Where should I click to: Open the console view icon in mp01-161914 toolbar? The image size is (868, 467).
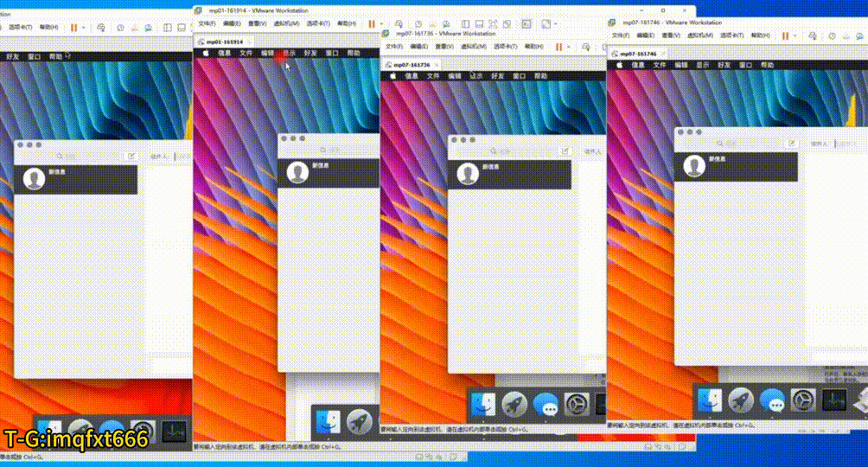click(527, 24)
